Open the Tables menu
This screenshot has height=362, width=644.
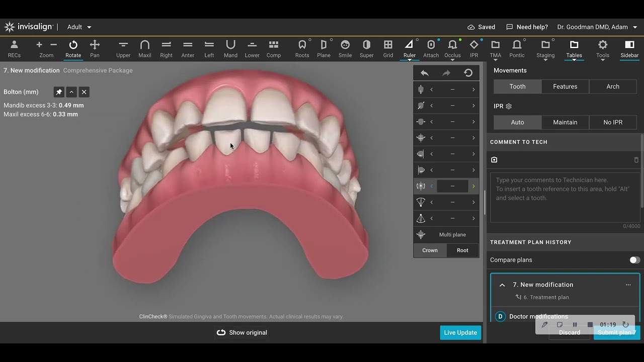coord(574,49)
